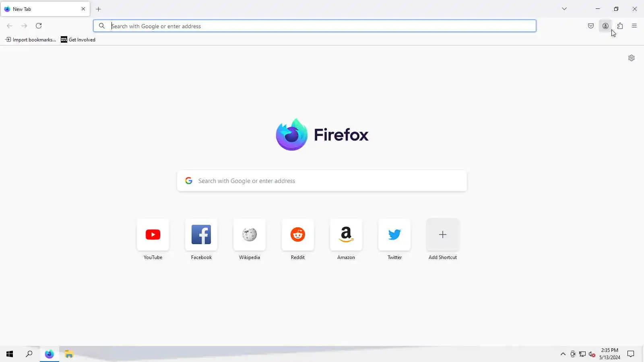Open the Wikipedia shortcut tile

[250, 240]
